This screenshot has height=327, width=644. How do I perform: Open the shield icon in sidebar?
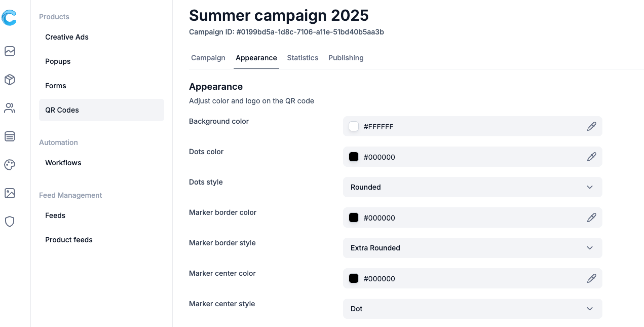(10, 222)
